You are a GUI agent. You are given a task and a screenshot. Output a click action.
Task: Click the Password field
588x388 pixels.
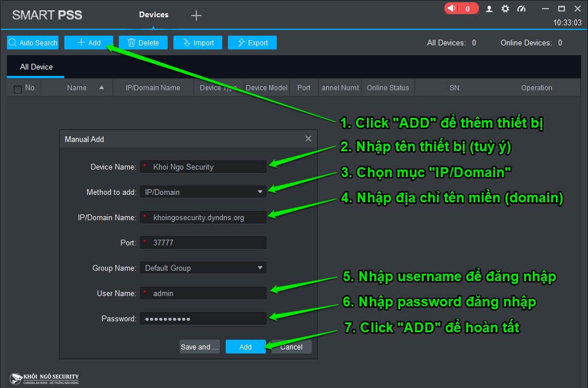(203, 318)
